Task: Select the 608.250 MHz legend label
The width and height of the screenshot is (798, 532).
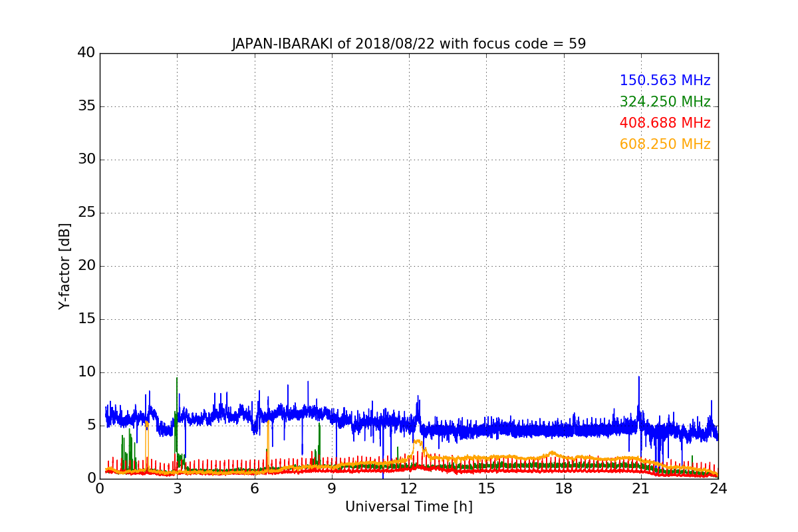Action: tap(665, 144)
